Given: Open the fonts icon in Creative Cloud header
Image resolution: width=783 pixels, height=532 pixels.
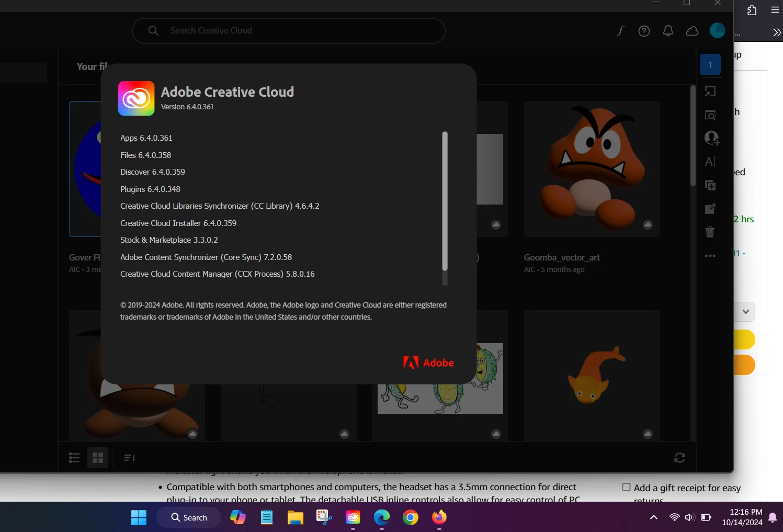Looking at the screenshot, I should tap(620, 31).
